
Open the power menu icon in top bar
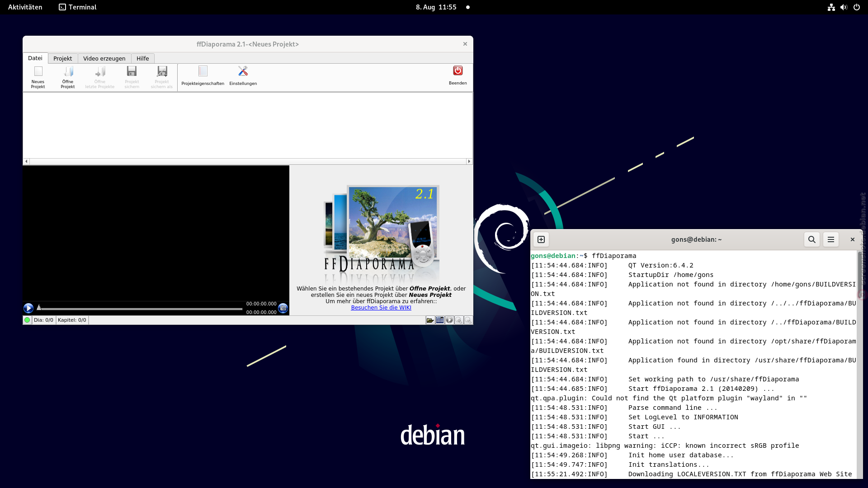857,7
